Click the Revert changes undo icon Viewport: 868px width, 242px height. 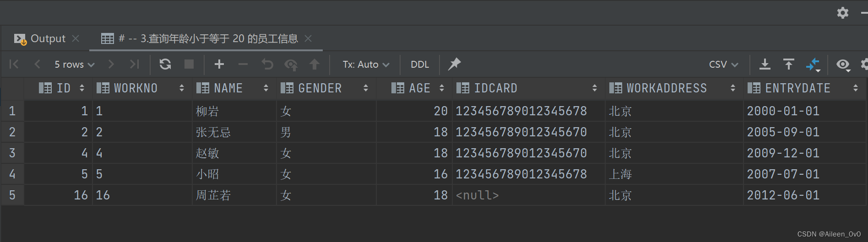[267, 64]
